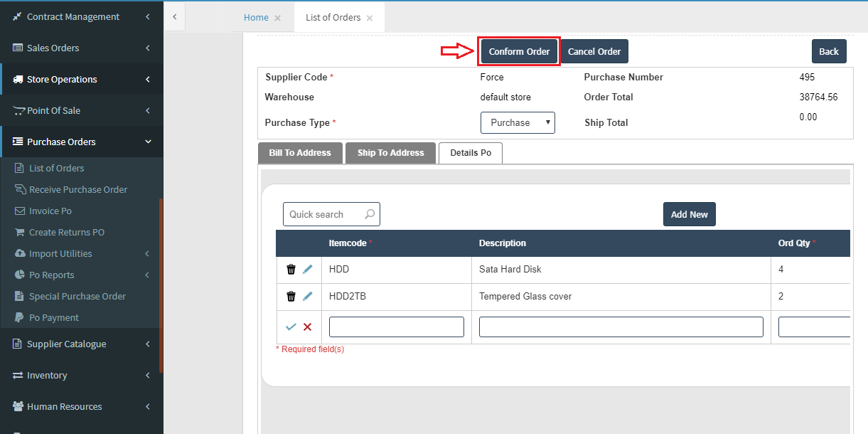This screenshot has height=434, width=868.
Task: Delete the HDD item row
Action: [x=291, y=270]
